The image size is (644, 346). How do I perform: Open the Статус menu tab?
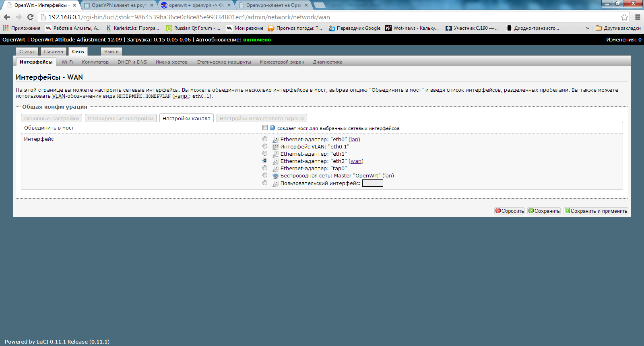[27, 51]
